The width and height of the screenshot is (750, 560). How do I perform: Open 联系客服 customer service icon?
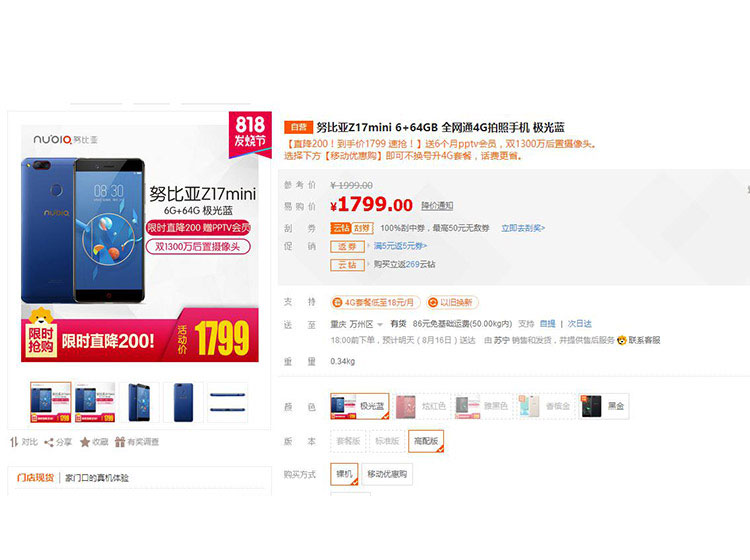(622, 340)
